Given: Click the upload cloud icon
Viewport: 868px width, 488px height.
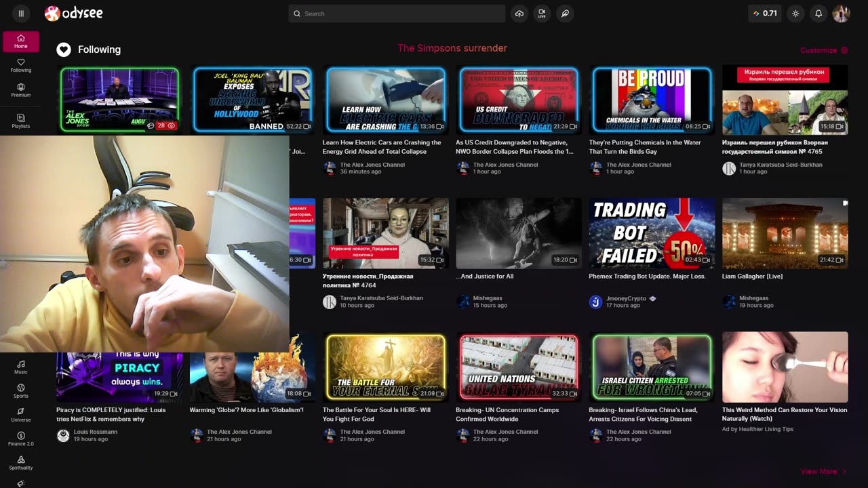Looking at the screenshot, I should click(x=519, y=14).
